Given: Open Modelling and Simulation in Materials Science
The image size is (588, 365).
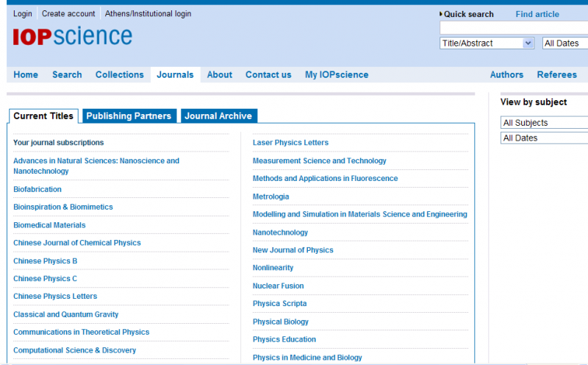Looking at the screenshot, I should [360, 214].
